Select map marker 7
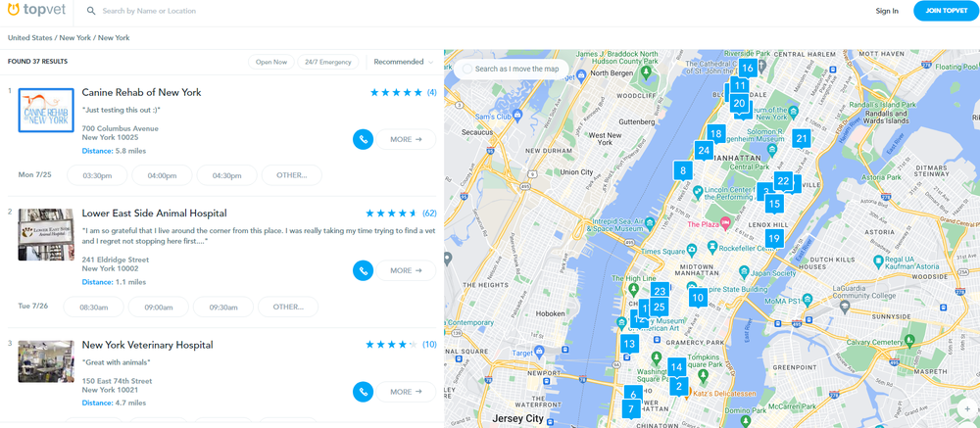Viewport: 980px width, 428px height. click(x=631, y=409)
